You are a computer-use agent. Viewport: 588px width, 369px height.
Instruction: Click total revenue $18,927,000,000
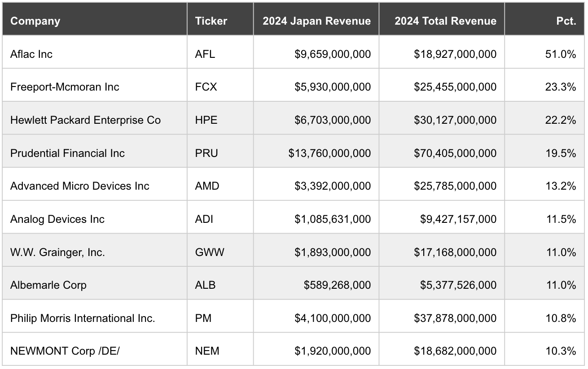[x=442, y=52]
